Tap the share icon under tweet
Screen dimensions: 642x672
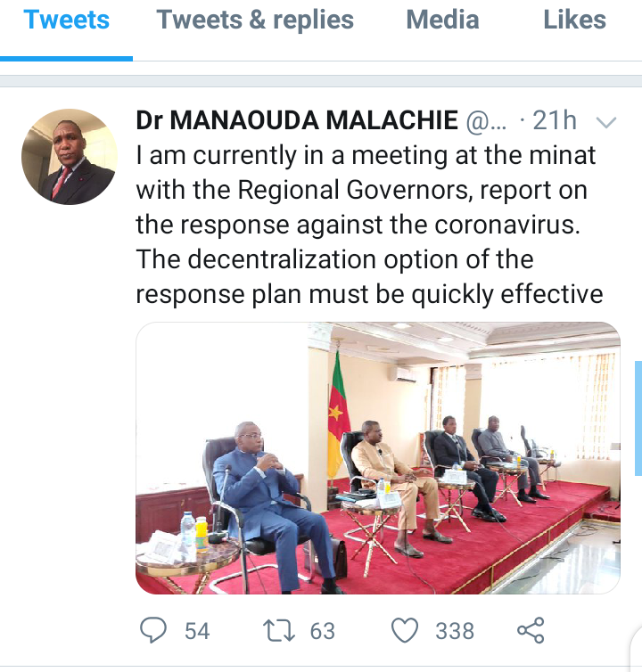(531, 630)
